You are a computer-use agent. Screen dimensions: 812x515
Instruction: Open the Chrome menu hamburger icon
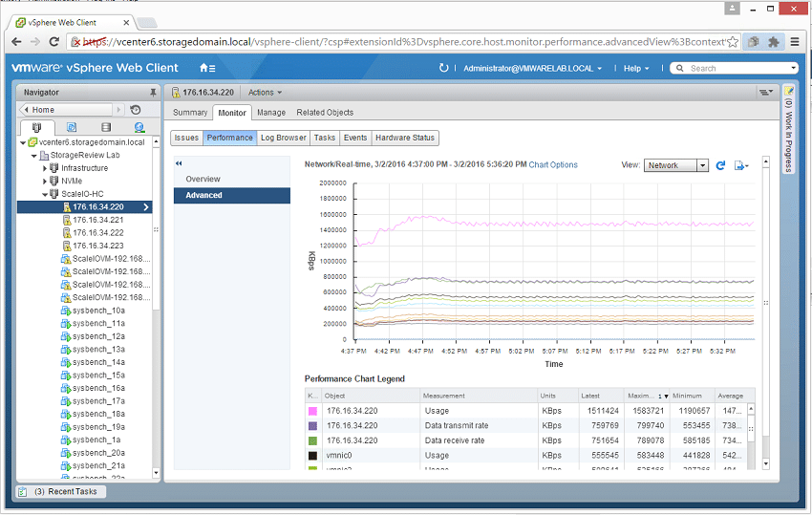(795, 42)
